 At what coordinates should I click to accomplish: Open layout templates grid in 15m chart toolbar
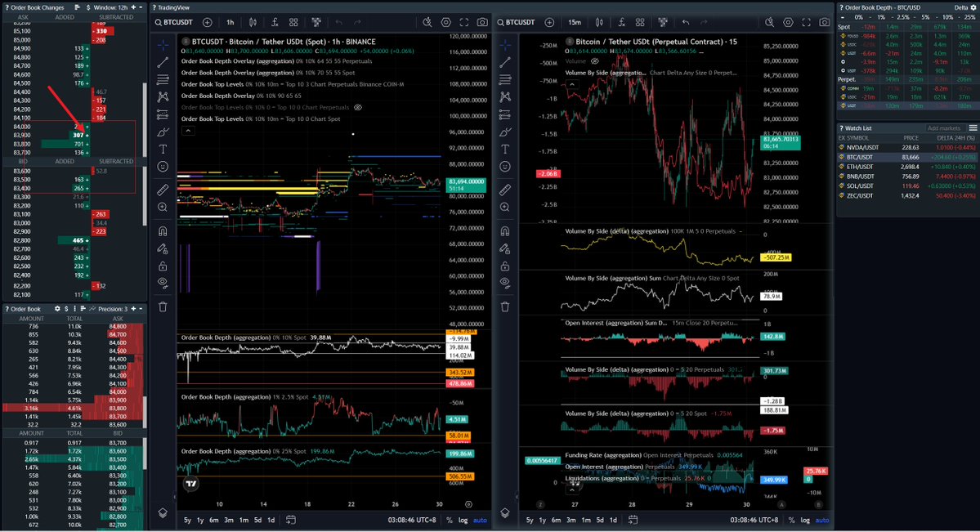click(x=640, y=23)
